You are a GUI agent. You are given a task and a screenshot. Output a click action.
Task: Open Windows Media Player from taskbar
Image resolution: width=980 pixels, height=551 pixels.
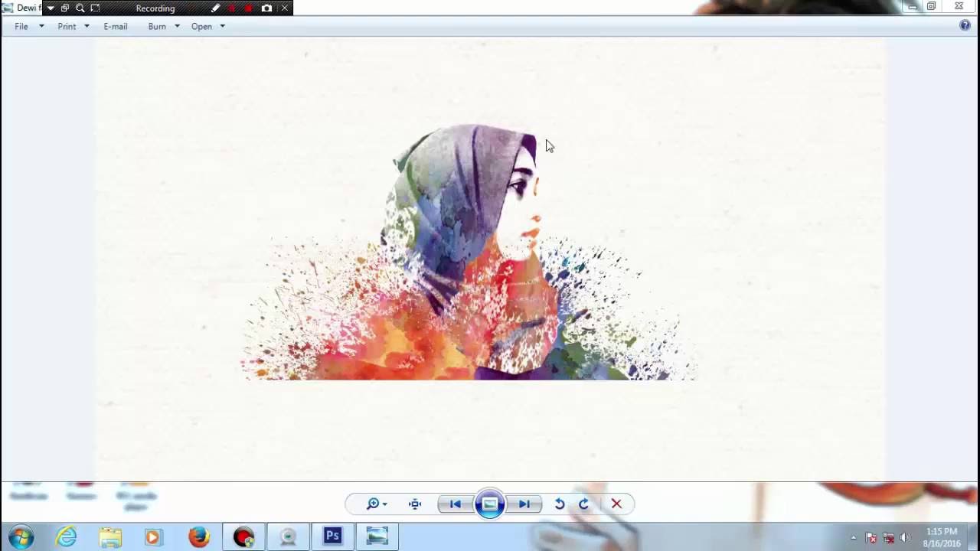[x=153, y=537]
